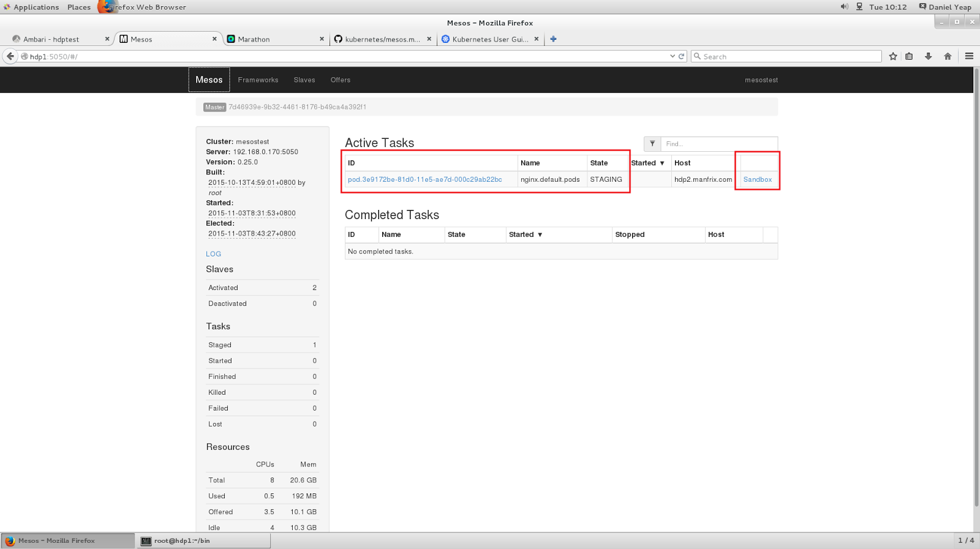The height and width of the screenshot is (549, 980).
Task: Switch to the Kubernetes User Guide tab
Action: [x=490, y=39]
